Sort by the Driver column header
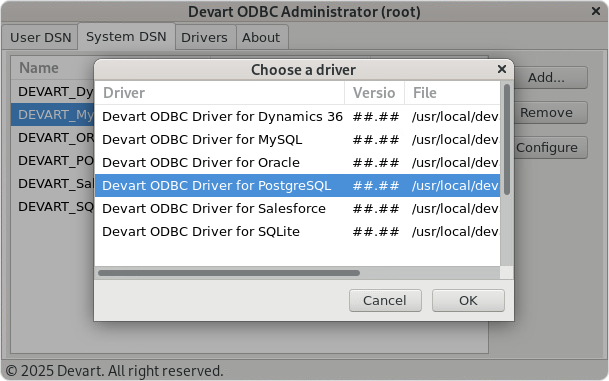609x381 pixels. (220, 93)
